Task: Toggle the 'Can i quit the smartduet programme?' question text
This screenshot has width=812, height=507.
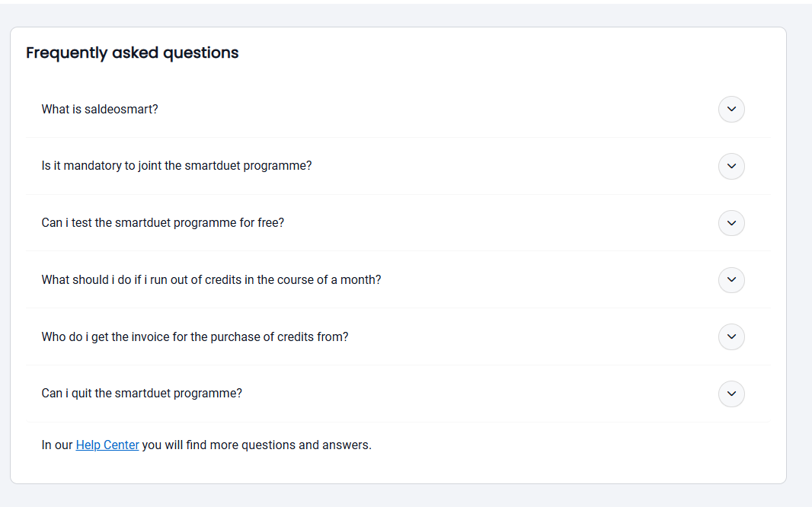Action: (x=142, y=393)
